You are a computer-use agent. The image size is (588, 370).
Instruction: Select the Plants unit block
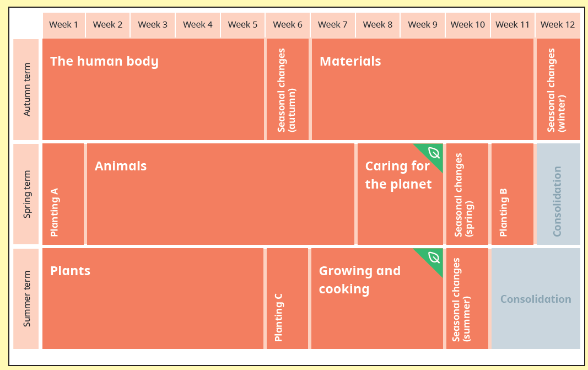[x=153, y=299]
